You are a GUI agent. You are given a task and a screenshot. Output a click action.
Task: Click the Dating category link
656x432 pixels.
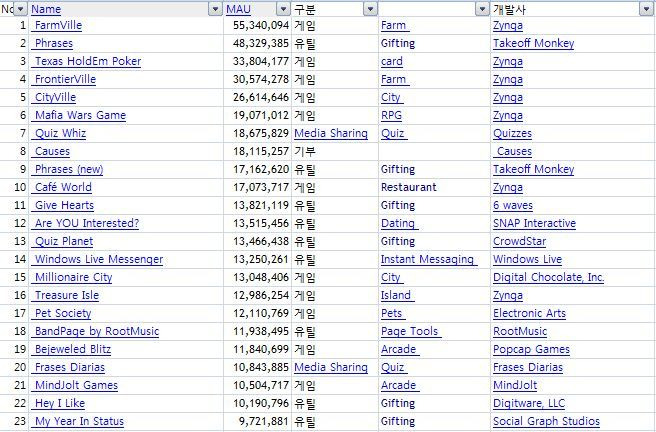pos(398,223)
